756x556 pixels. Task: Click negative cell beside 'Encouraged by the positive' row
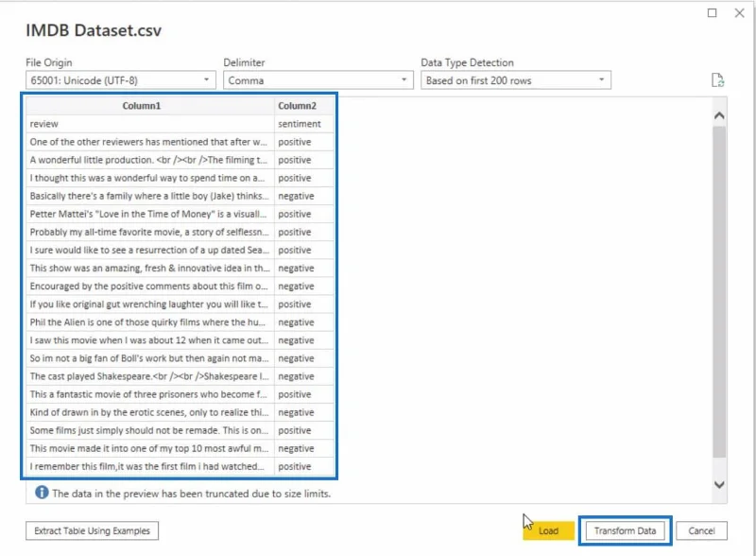[x=304, y=287]
